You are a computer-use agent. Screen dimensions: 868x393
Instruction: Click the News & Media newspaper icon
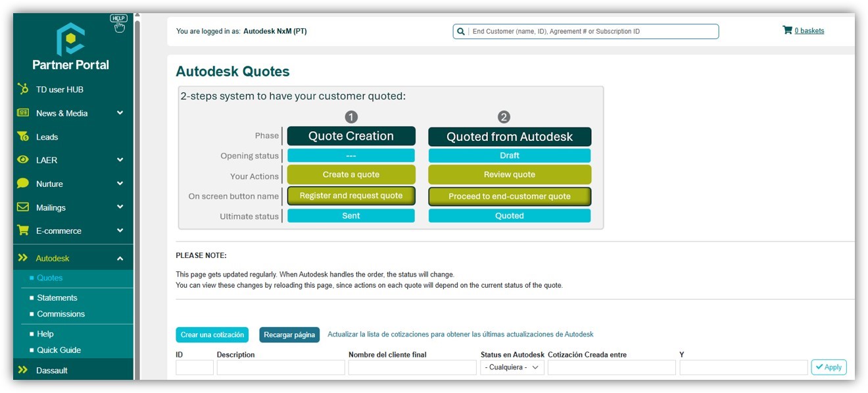tap(23, 113)
